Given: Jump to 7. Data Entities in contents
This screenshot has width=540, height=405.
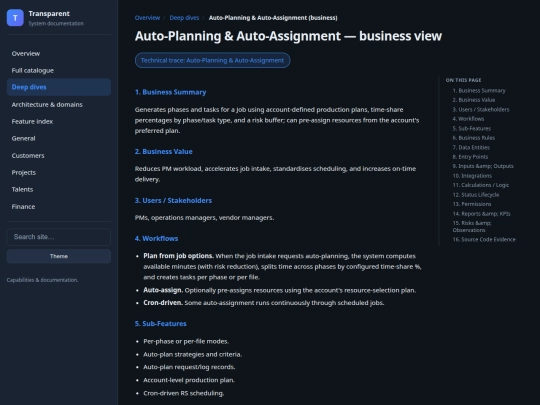Looking at the screenshot, I should click(471, 147).
